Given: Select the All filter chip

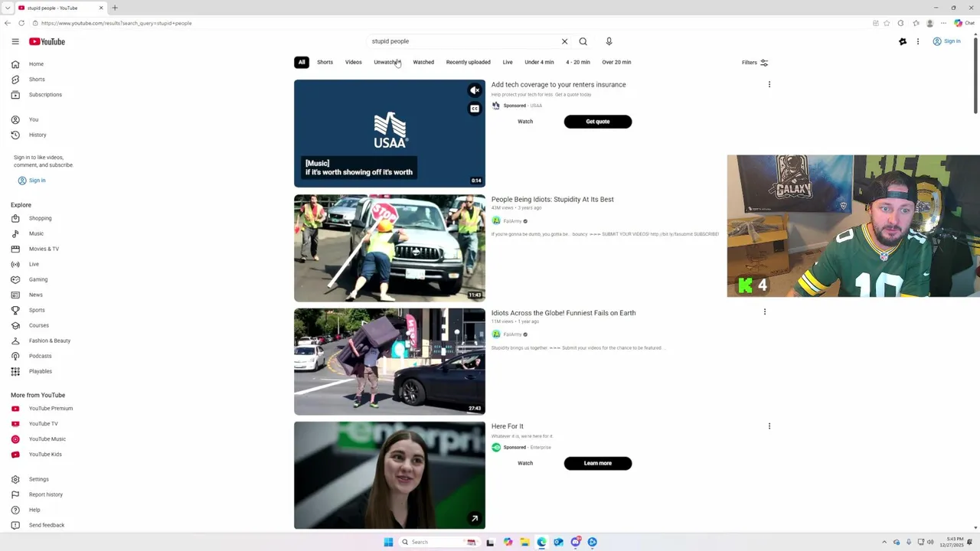Looking at the screenshot, I should click(x=302, y=62).
